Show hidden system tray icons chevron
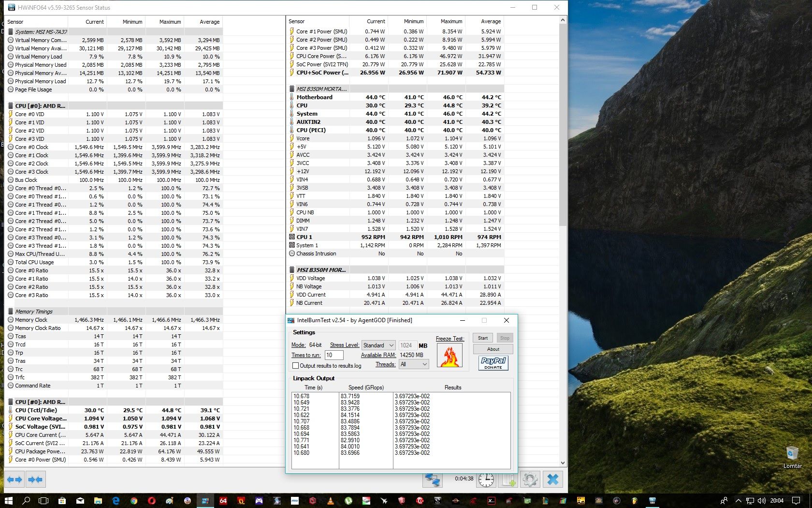 coord(738,501)
